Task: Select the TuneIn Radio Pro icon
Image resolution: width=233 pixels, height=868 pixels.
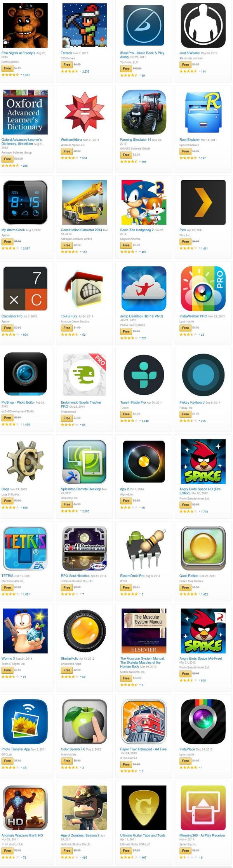Action: (144, 375)
